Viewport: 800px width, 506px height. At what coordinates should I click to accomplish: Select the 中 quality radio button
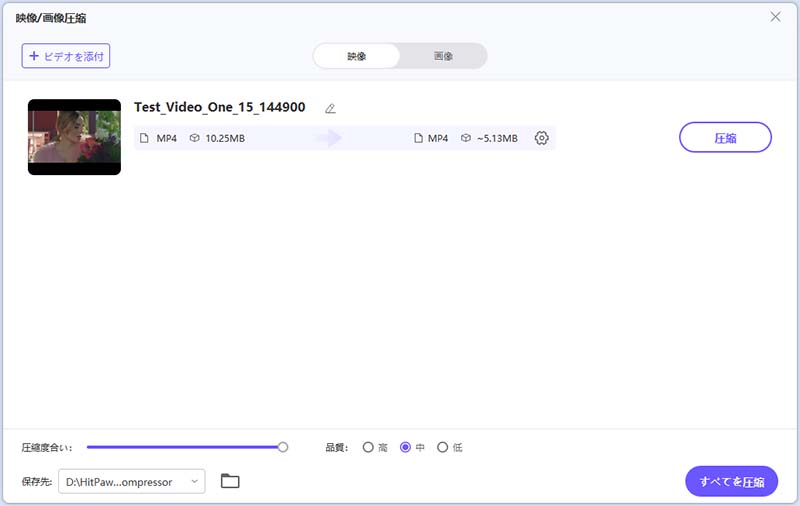405,447
